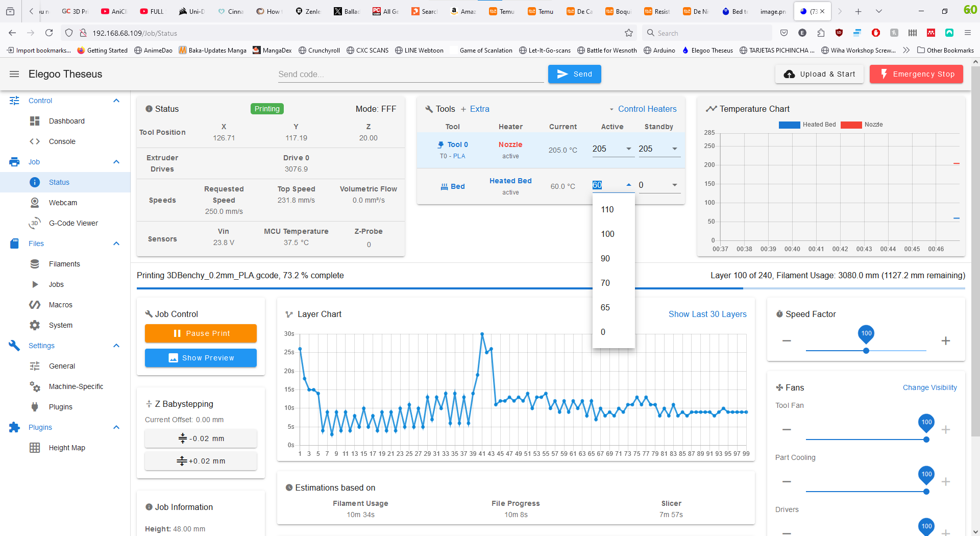The image size is (980, 536).
Task: Click the Send button
Action: point(574,74)
